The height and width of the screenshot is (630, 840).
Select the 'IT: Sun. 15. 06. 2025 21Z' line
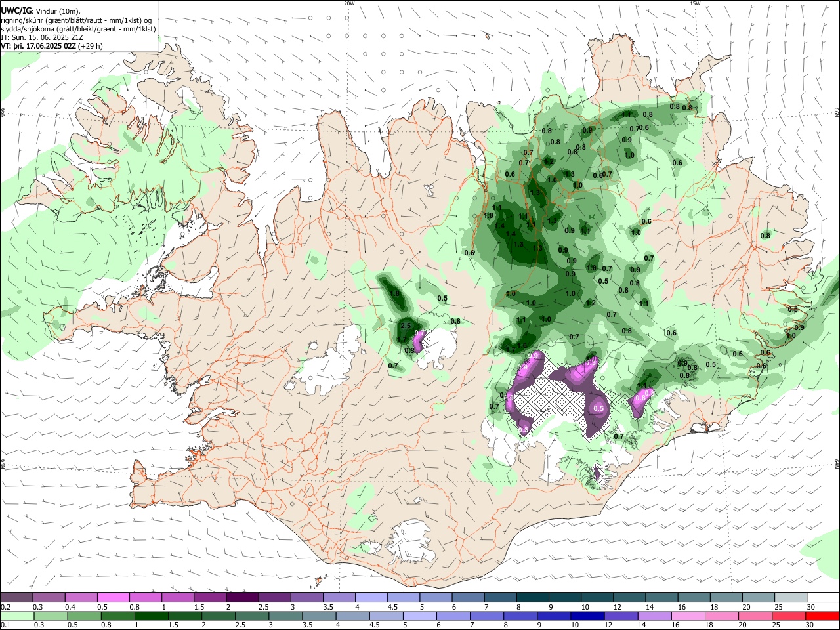42,37
